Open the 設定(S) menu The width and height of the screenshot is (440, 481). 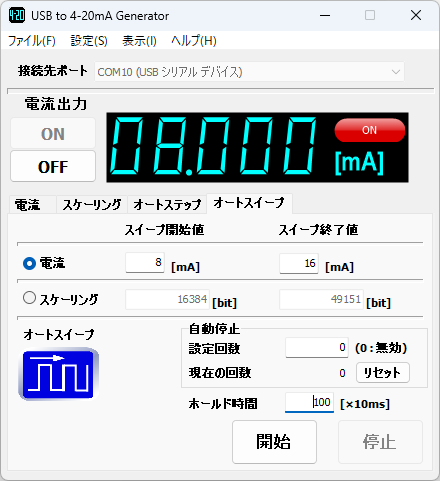[89, 41]
